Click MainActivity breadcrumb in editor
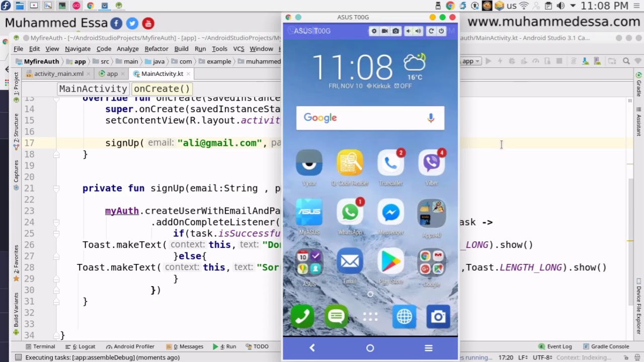The width and height of the screenshot is (644, 362). (x=93, y=89)
